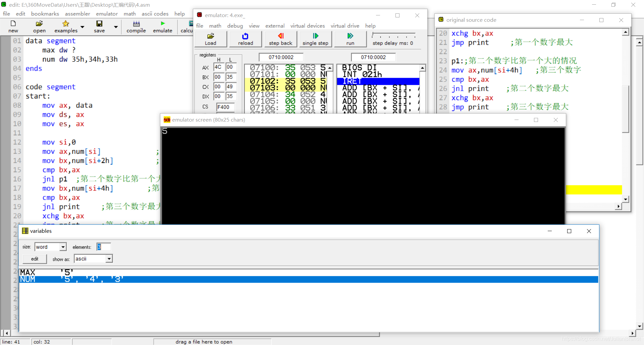Click the DX low register field

[231, 96]
